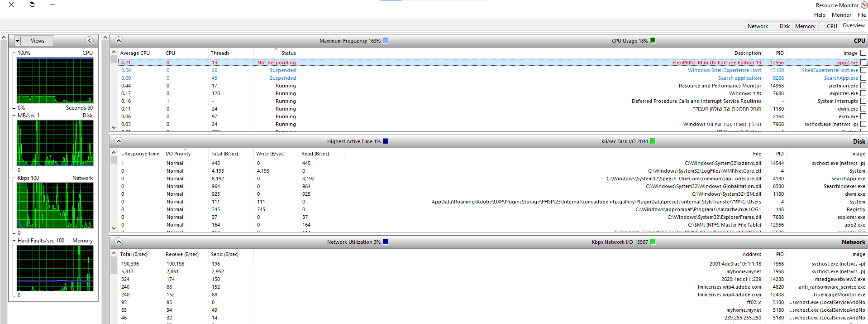
Task: Click the Memory hard faults graph
Action: tap(55, 268)
